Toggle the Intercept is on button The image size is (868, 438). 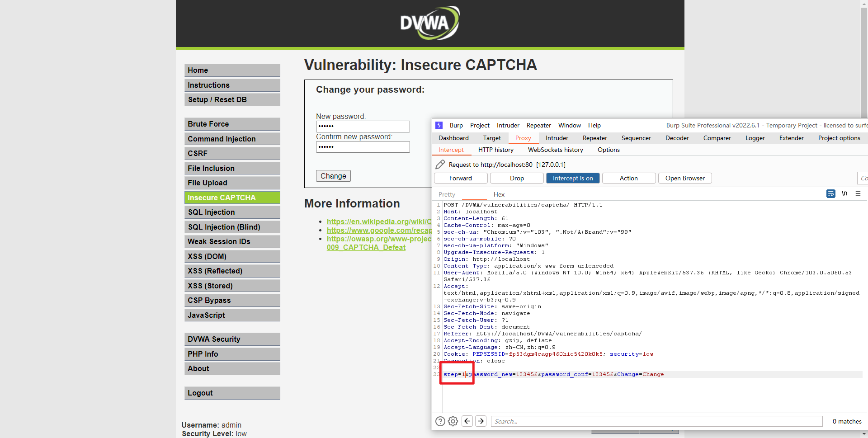573,178
